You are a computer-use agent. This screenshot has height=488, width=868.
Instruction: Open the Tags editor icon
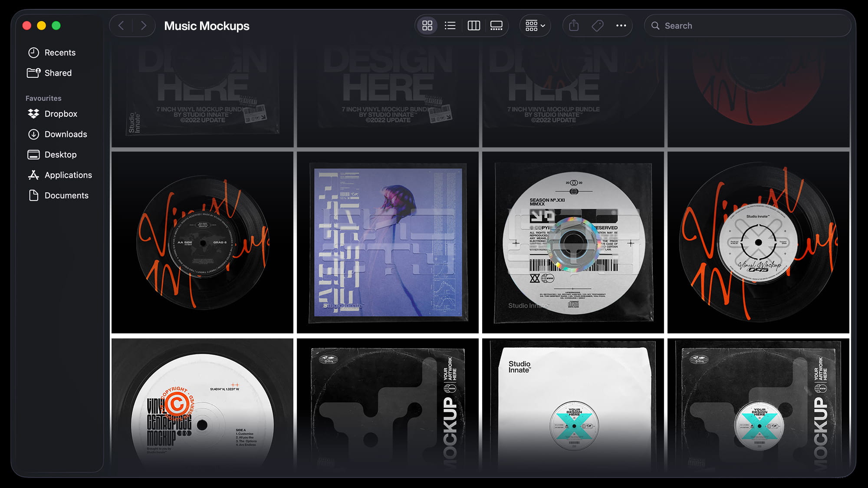click(x=597, y=25)
